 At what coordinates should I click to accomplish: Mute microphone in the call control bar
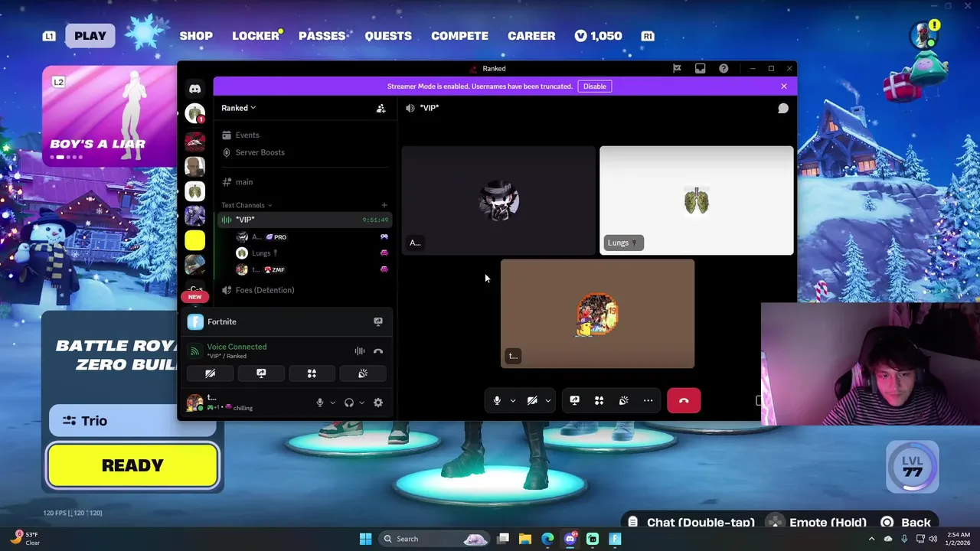coord(497,400)
